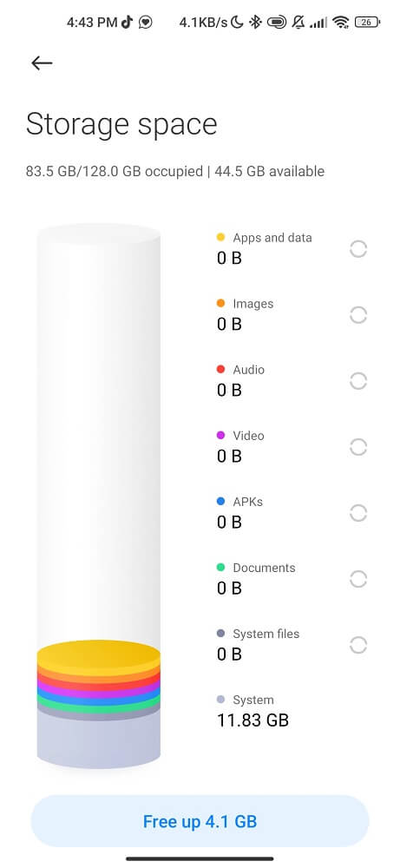This screenshot has height=868, width=400.
Task: Tap the TikTok notification icon in status bar
Action: tap(128, 23)
